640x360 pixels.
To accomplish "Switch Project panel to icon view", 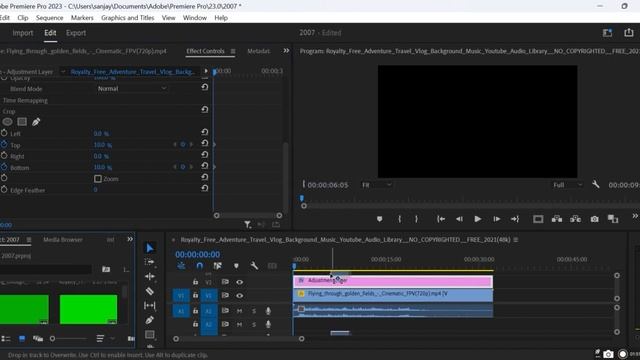I will click(22, 338).
